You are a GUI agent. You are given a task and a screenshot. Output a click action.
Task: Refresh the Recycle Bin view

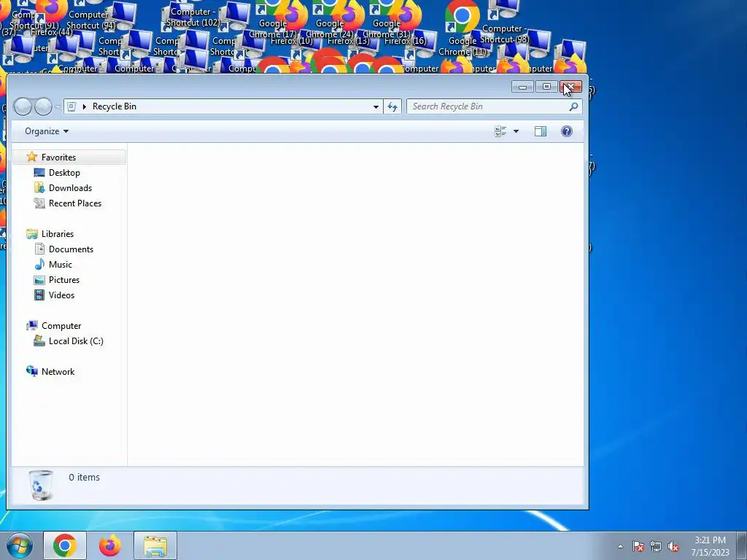pos(392,106)
